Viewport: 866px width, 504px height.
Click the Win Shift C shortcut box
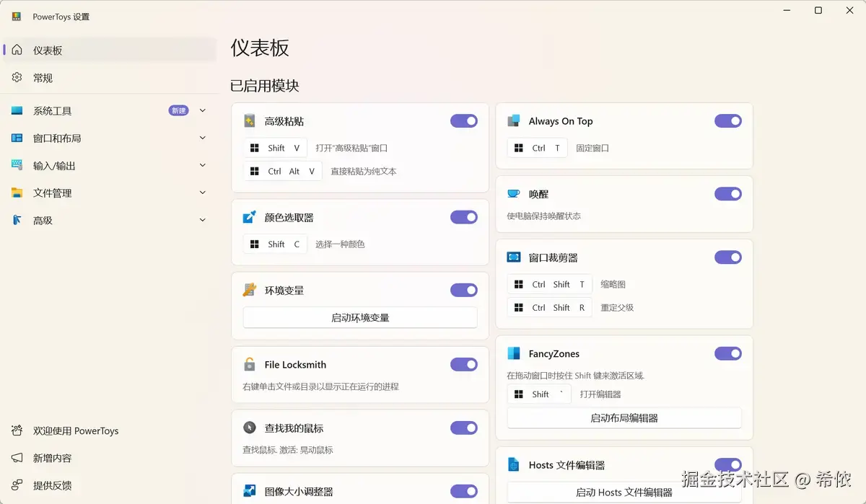(x=275, y=244)
